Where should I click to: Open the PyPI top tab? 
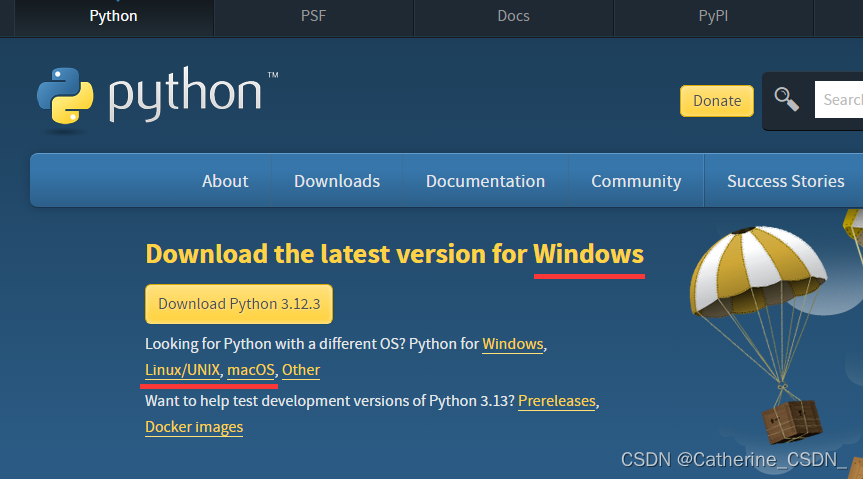(713, 17)
